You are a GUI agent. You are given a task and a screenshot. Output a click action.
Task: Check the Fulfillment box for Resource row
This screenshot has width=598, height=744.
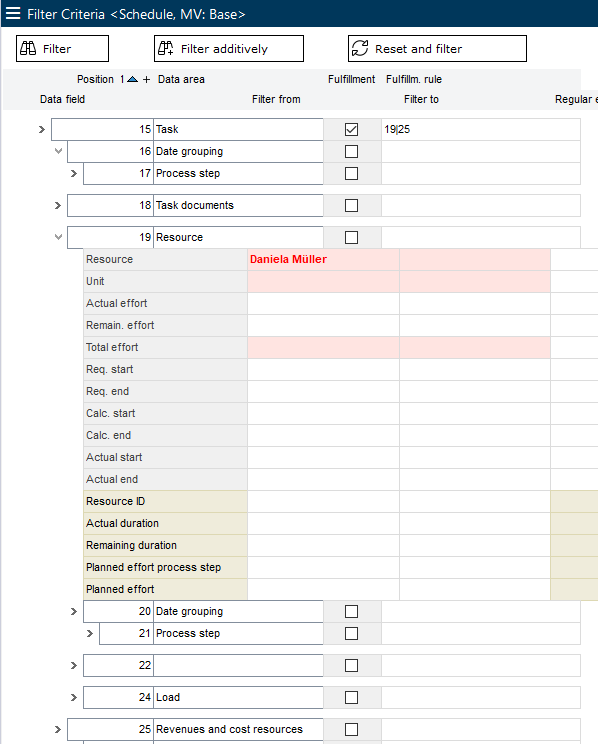[351, 237]
